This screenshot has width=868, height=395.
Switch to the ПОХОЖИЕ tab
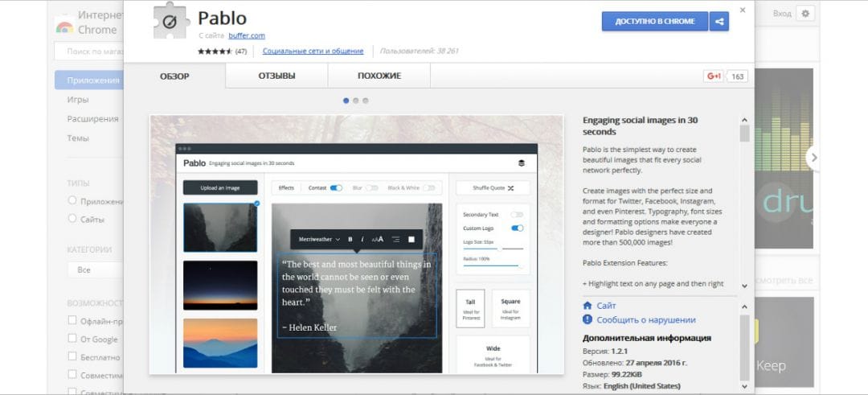point(379,76)
